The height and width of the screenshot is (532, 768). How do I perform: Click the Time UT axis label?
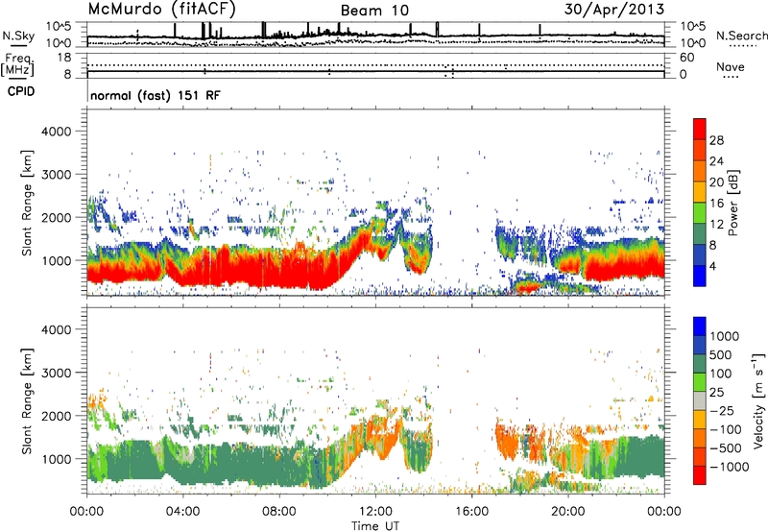(375, 526)
